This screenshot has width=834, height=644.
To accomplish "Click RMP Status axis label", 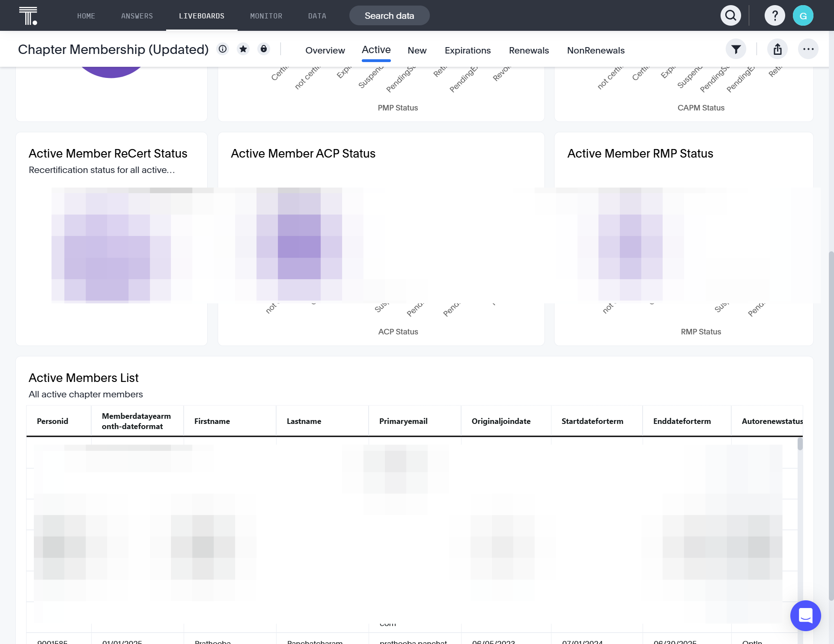I will point(701,332).
